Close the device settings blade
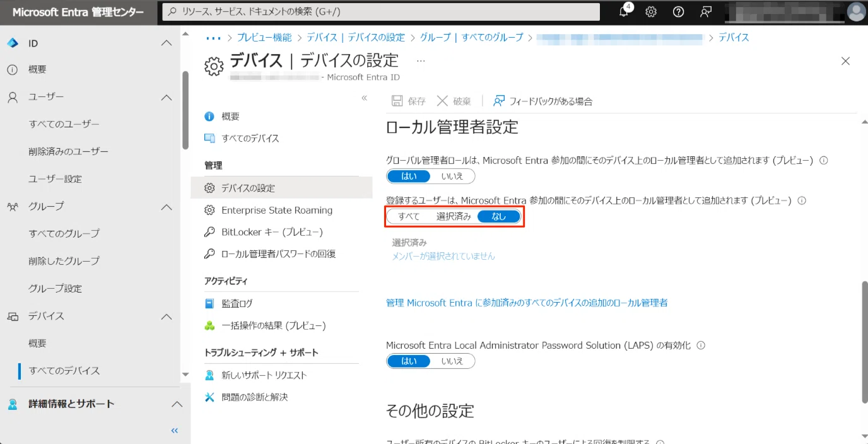 846,61
